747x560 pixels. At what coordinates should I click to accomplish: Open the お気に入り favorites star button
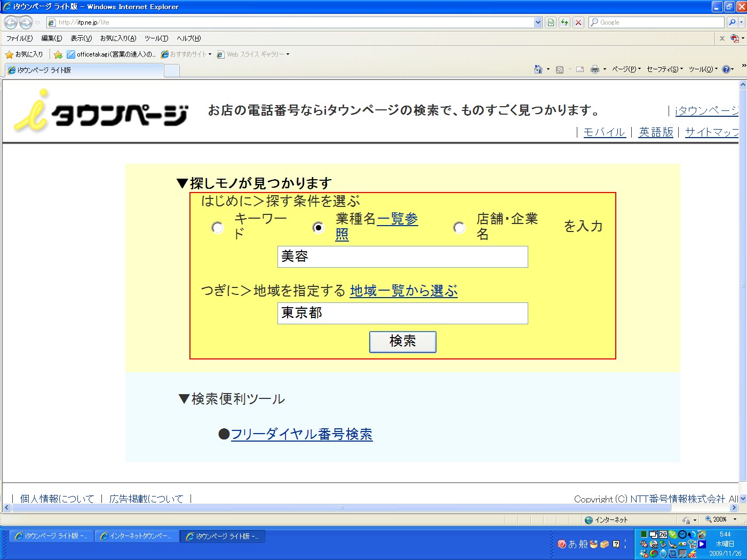coord(24,54)
